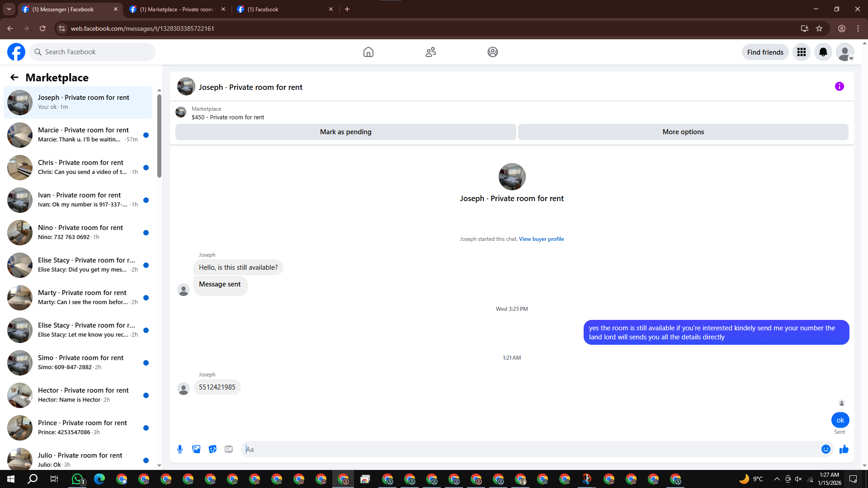Viewport: 868px width, 488px height.
Task: Go back from Marketplace using arrow
Action: point(14,77)
